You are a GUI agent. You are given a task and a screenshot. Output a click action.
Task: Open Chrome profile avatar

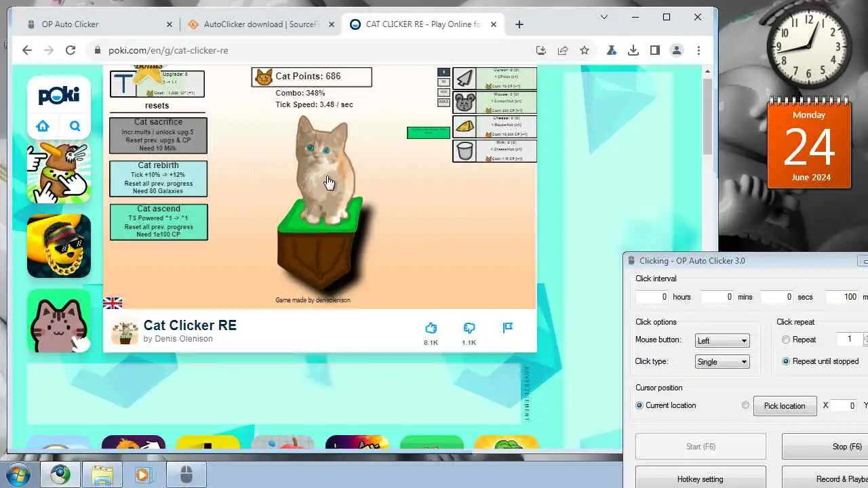677,50
